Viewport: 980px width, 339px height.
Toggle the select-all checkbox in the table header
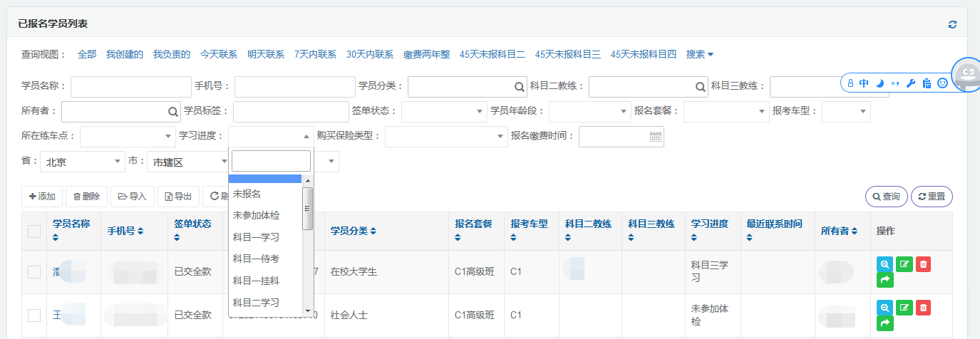[34, 231]
